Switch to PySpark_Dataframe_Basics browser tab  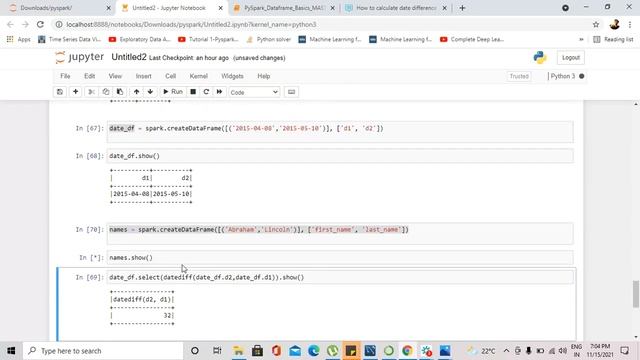point(284,8)
